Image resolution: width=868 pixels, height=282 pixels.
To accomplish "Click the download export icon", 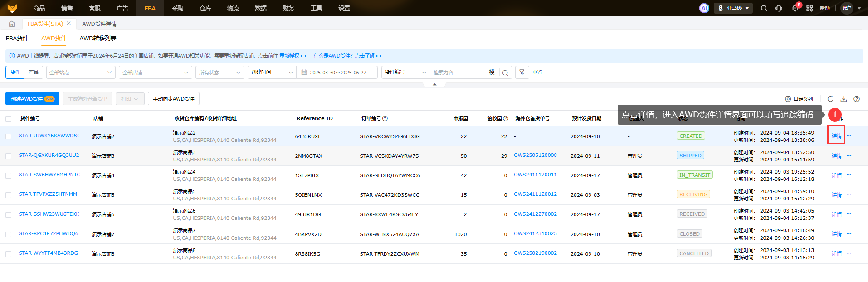I will (844, 99).
